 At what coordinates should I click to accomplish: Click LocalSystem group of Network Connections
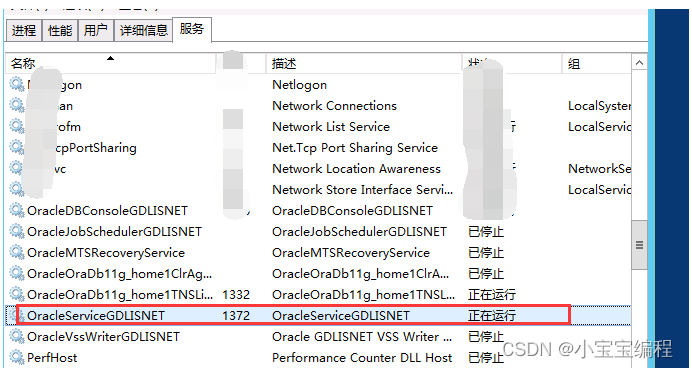[x=599, y=106]
